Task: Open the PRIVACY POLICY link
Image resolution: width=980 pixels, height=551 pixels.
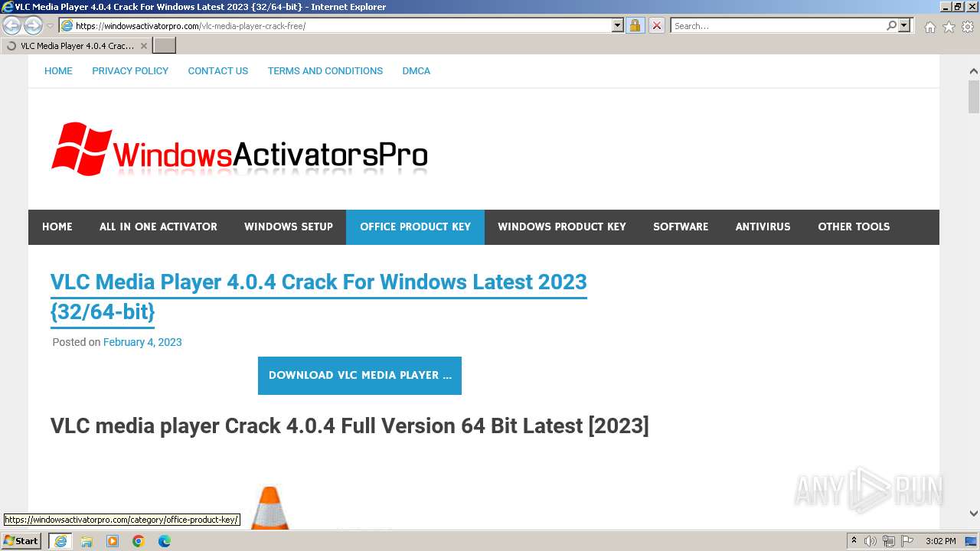Action: tap(130, 70)
